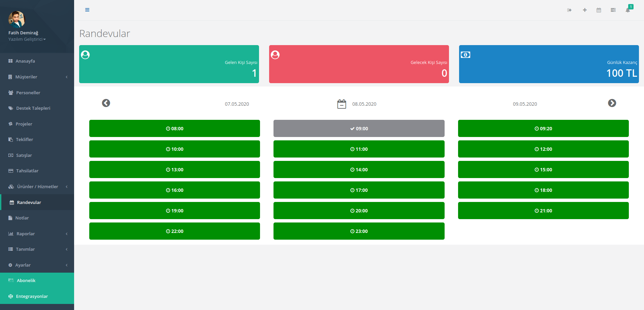The height and width of the screenshot is (310, 644).
Task: Open the calendar icon in top bar
Action: click(x=599, y=10)
